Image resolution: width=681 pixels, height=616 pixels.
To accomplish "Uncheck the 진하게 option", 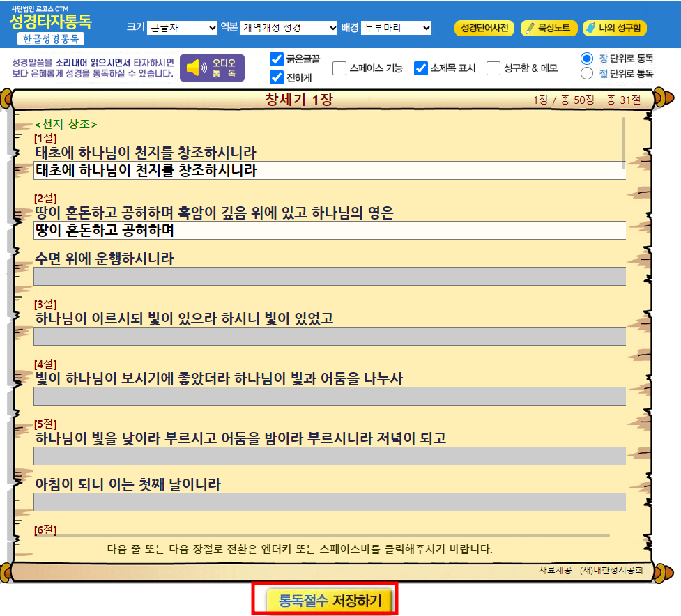I will point(277,78).
